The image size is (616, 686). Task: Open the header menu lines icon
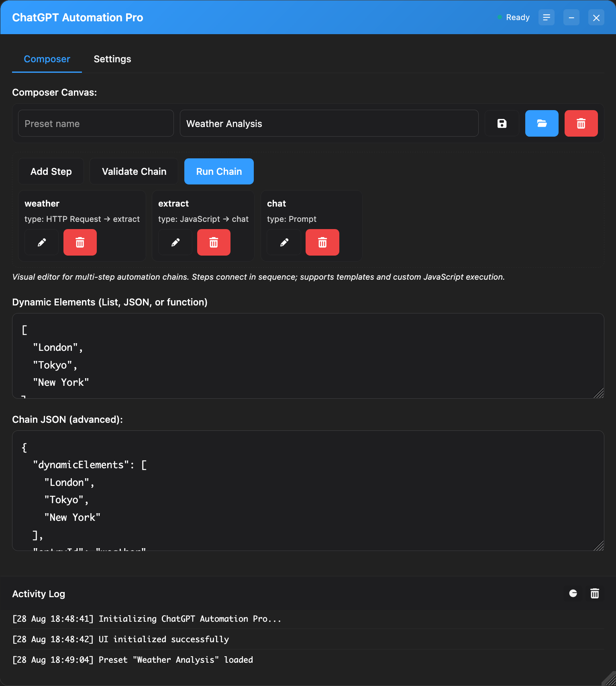click(x=547, y=17)
